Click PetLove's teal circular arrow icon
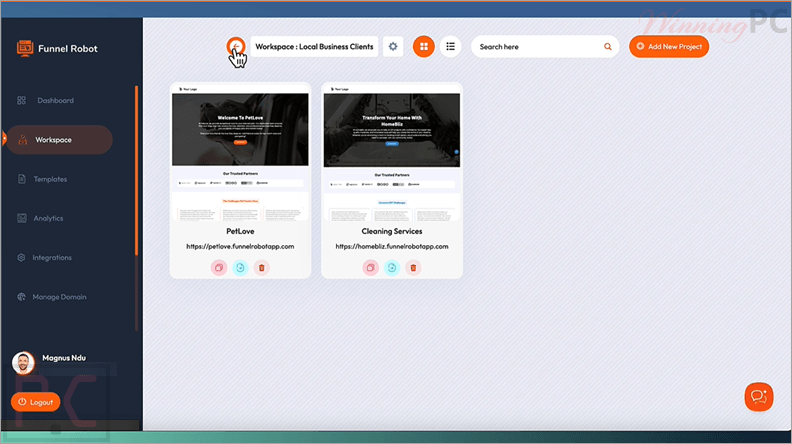 240,268
